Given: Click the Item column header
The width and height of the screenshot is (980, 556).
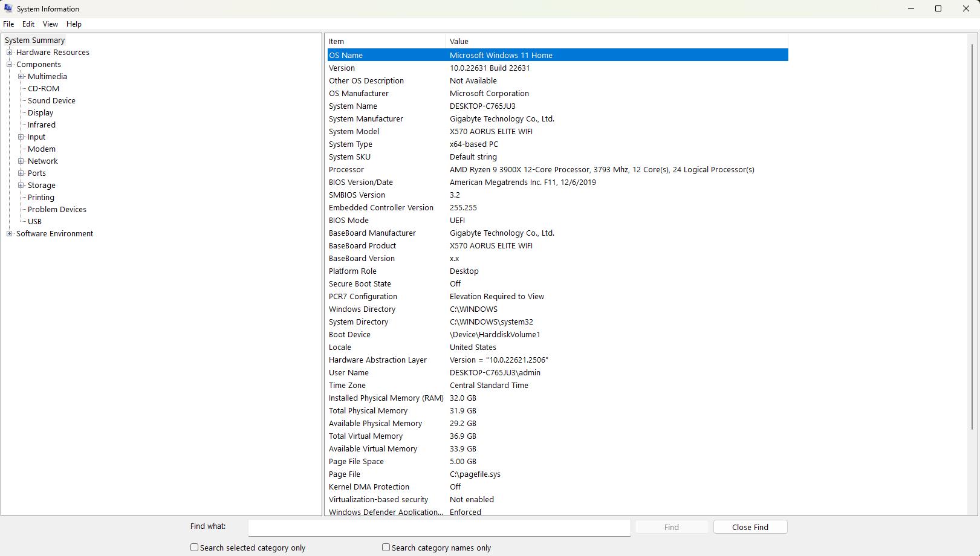Looking at the screenshot, I should (x=386, y=42).
